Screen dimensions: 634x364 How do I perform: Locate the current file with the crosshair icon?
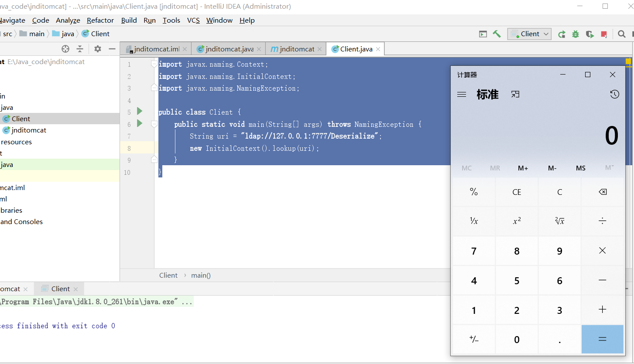pyautogui.click(x=65, y=49)
